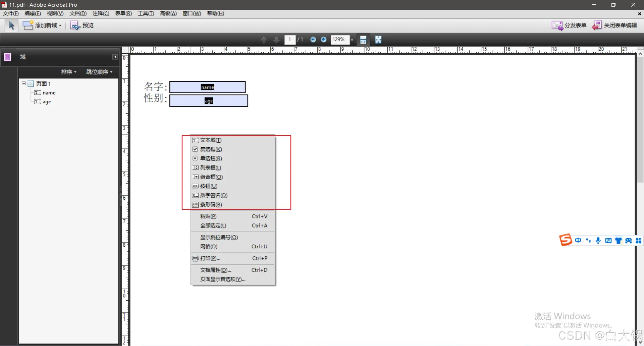Click the 129% zoom value field
The width and height of the screenshot is (644, 346).
[x=340, y=40]
